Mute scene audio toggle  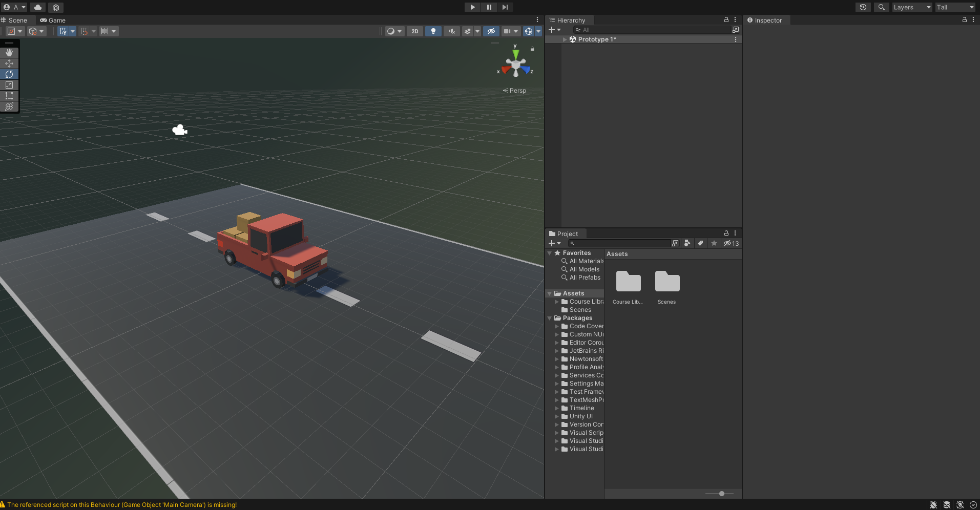[451, 31]
